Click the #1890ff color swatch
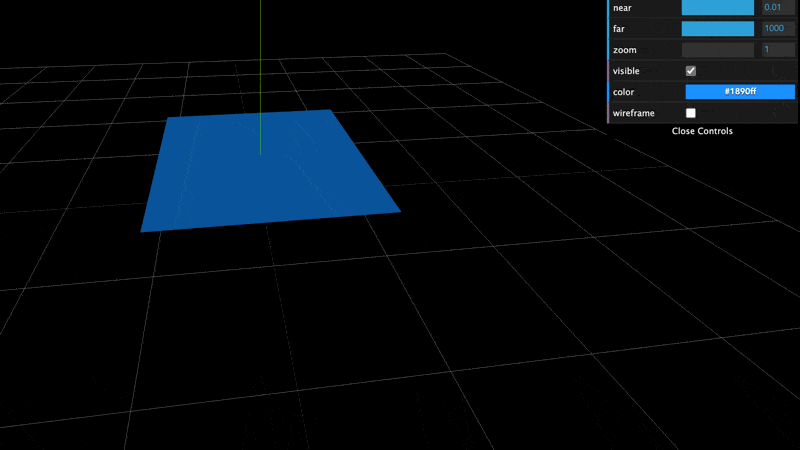This screenshot has height=450, width=800. (739, 92)
